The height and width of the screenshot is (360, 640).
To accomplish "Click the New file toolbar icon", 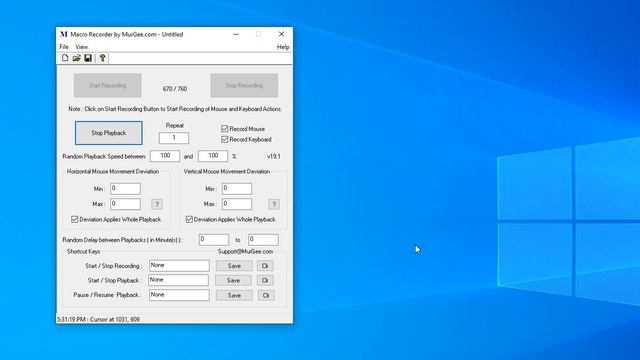I will [x=65, y=58].
